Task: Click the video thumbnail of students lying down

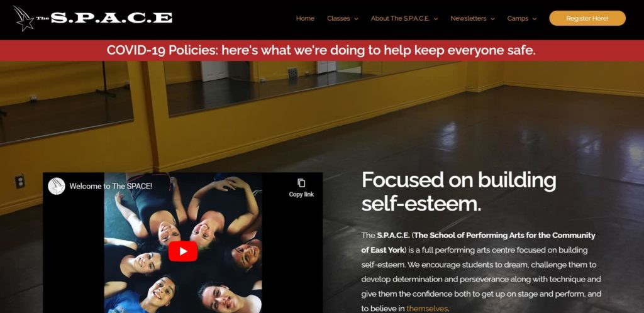Action: pos(183,243)
